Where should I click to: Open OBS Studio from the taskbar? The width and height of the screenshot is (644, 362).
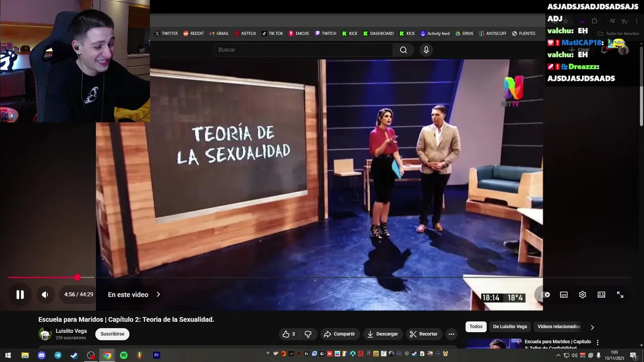click(91, 355)
